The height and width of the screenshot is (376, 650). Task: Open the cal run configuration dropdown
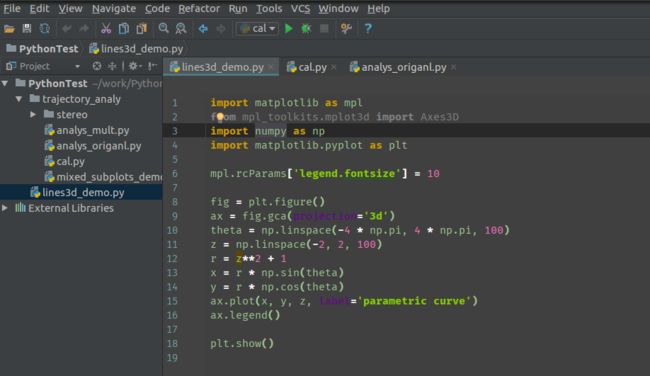coord(257,29)
